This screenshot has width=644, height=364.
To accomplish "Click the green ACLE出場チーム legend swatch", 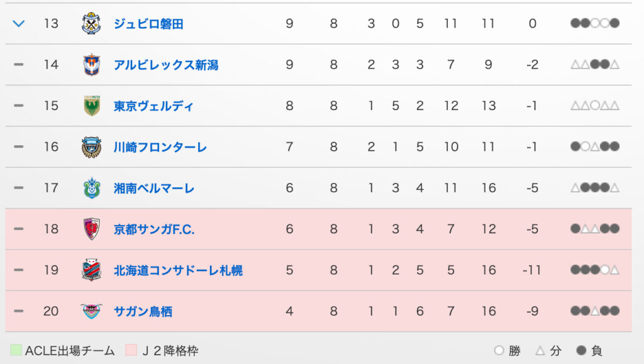I will pos(16,350).
